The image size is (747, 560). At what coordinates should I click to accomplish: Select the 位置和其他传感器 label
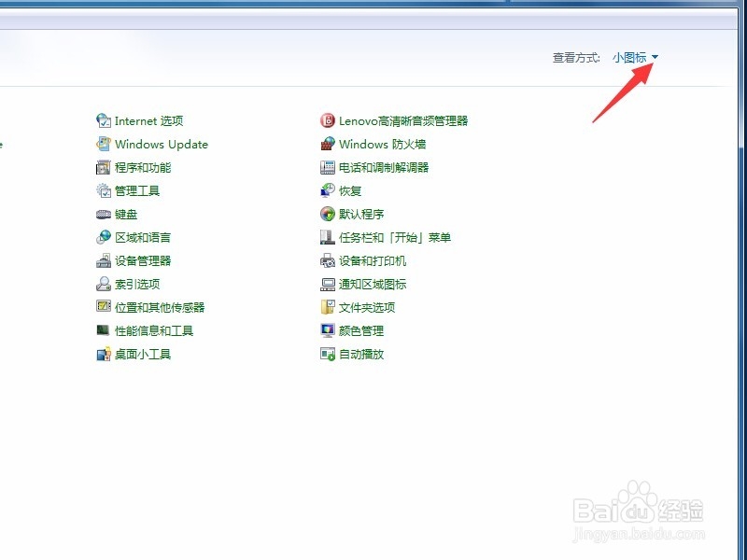tap(160, 308)
